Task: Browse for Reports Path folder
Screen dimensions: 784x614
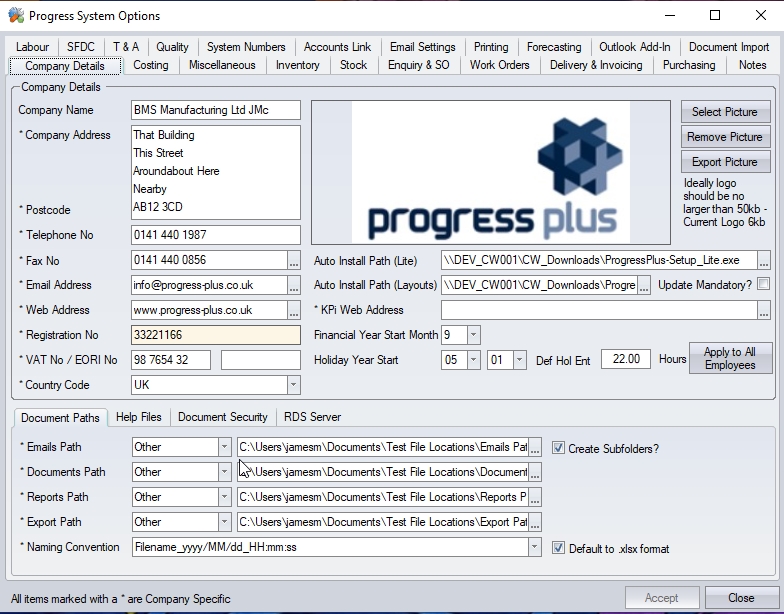Action: click(x=535, y=497)
